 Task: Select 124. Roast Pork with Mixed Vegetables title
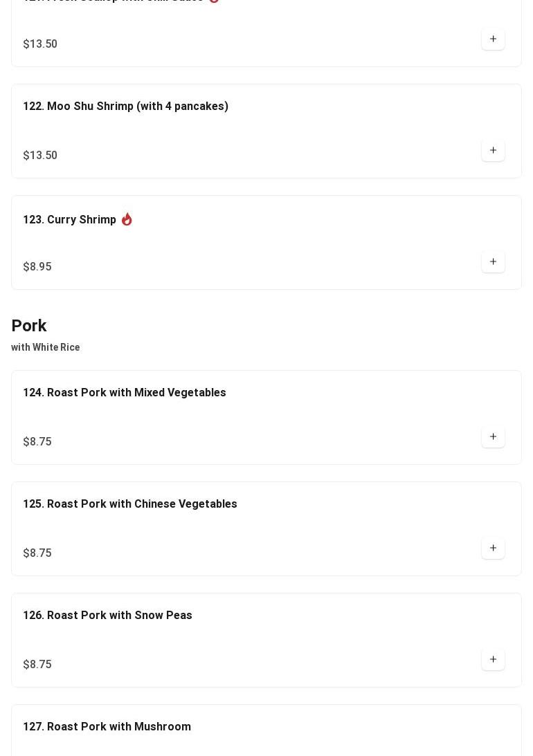coord(125,393)
